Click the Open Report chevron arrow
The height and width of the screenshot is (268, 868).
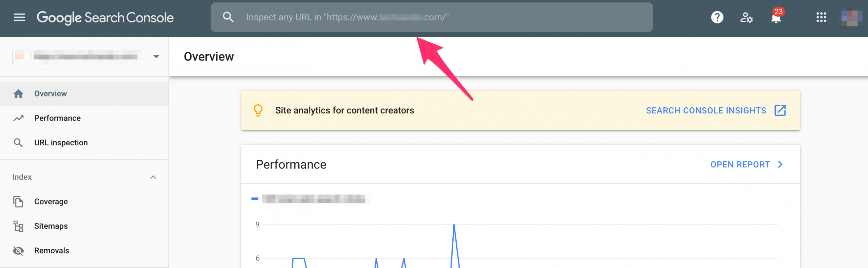click(780, 165)
